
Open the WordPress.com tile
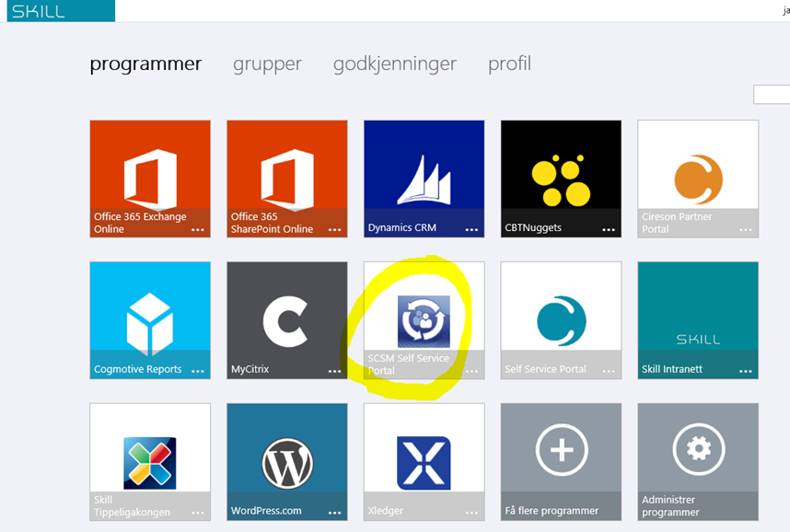point(287,462)
